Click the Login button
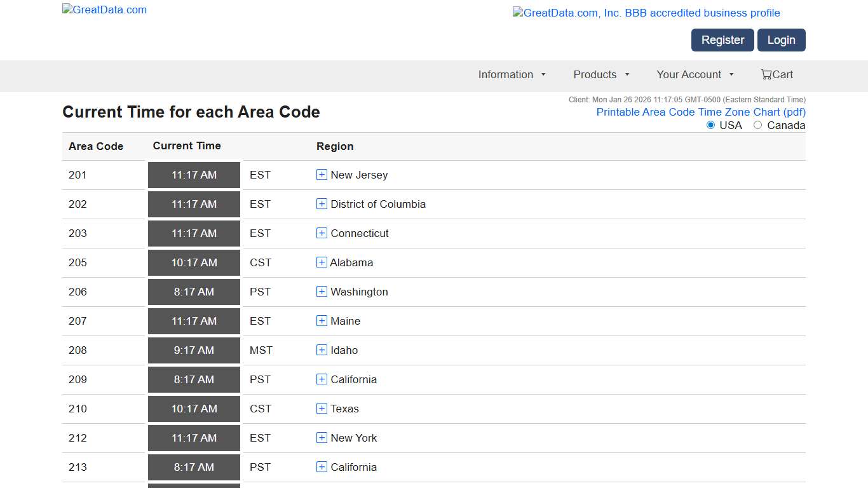The width and height of the screenshot is (868, 488). [x=781, y=39]
